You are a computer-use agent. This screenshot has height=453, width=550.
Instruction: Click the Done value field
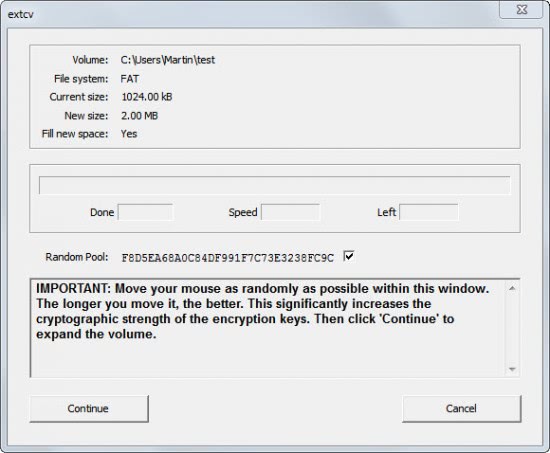click(145, 212)
